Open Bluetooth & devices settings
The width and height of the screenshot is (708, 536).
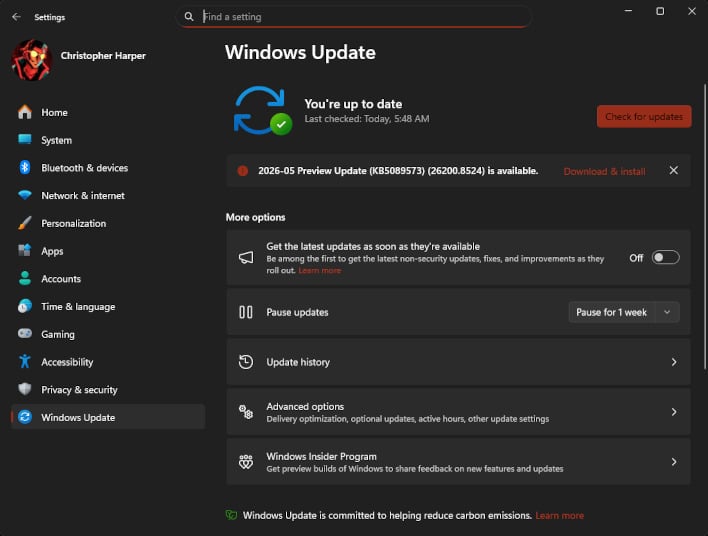(x=108, y=168)
